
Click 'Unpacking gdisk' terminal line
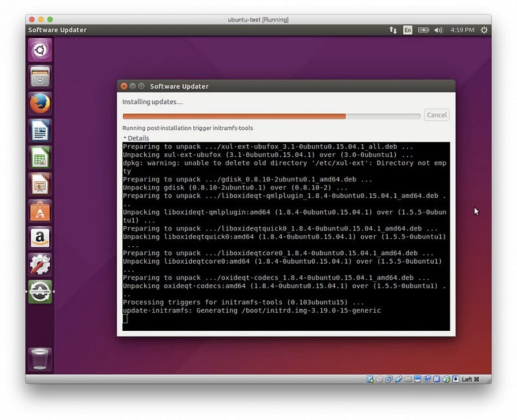click(235, 187)
